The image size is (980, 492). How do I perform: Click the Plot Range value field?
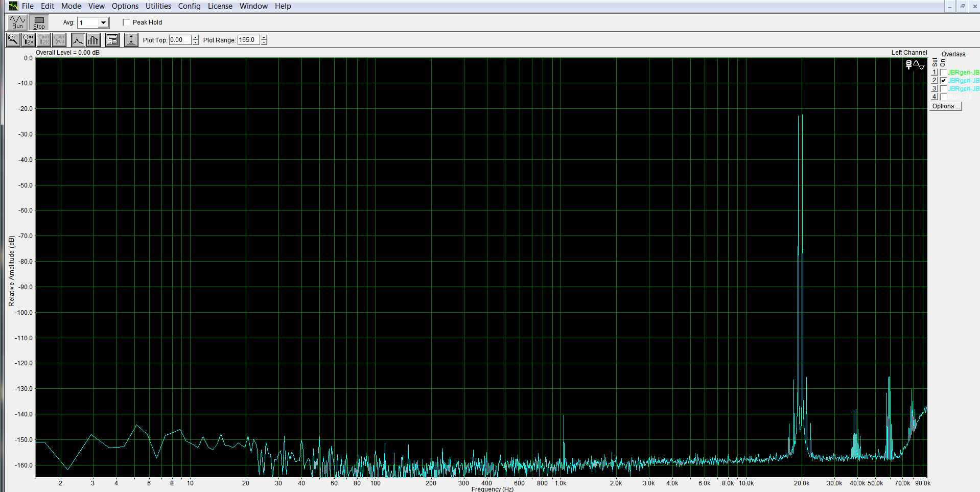coord(248,40)
